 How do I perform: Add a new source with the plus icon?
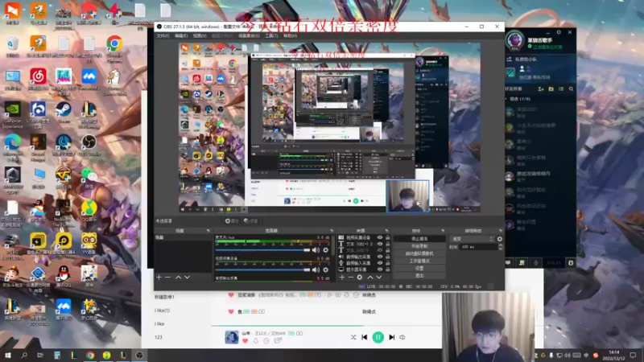[341, 278]
